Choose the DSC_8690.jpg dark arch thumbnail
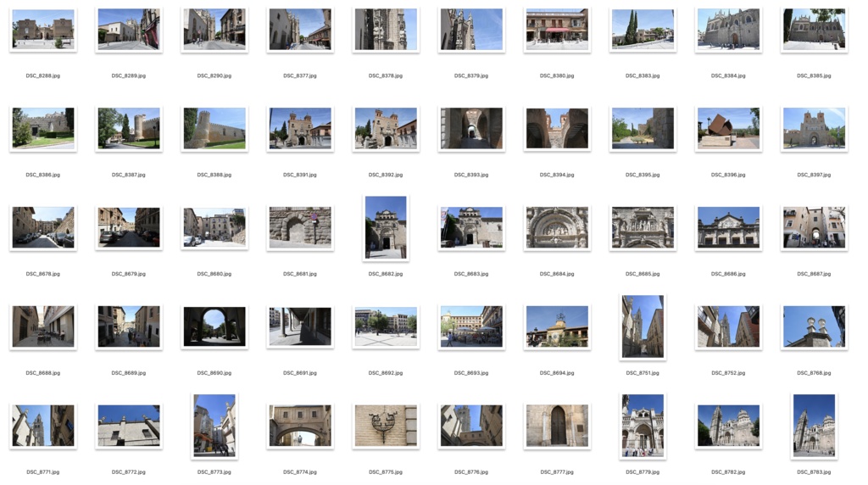The height and width of the screenshot is (485, 868). [x=214, y=326]
